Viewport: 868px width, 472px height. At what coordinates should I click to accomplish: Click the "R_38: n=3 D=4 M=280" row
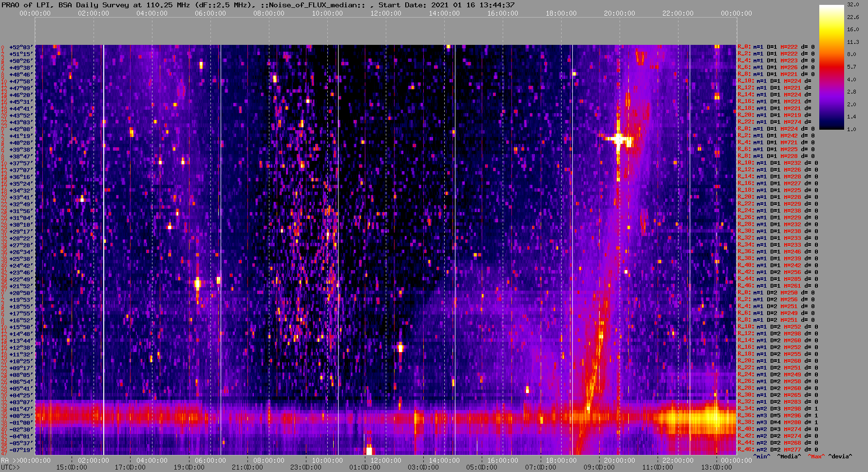tap(778, 423)
